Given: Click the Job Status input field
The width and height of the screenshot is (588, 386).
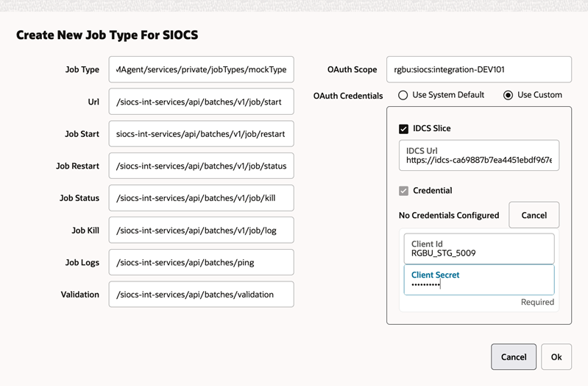Looking at the screenshot, I should tap(202, 198).
